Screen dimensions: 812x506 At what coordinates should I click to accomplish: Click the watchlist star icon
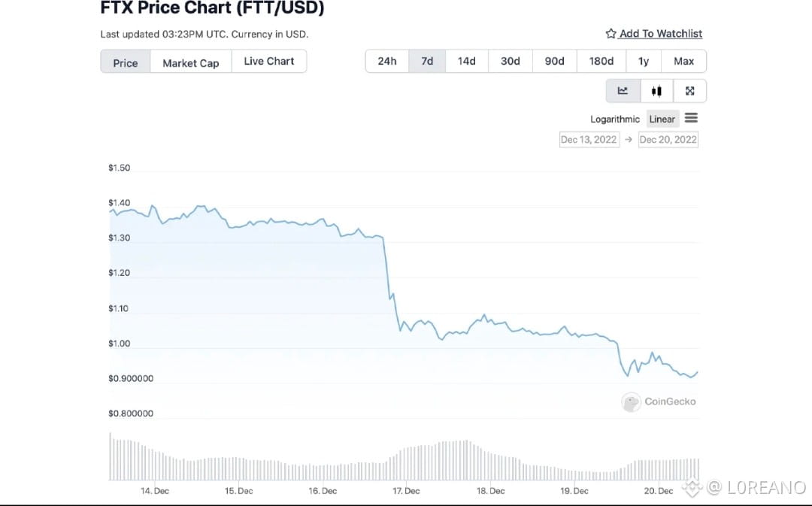(611, 34)
